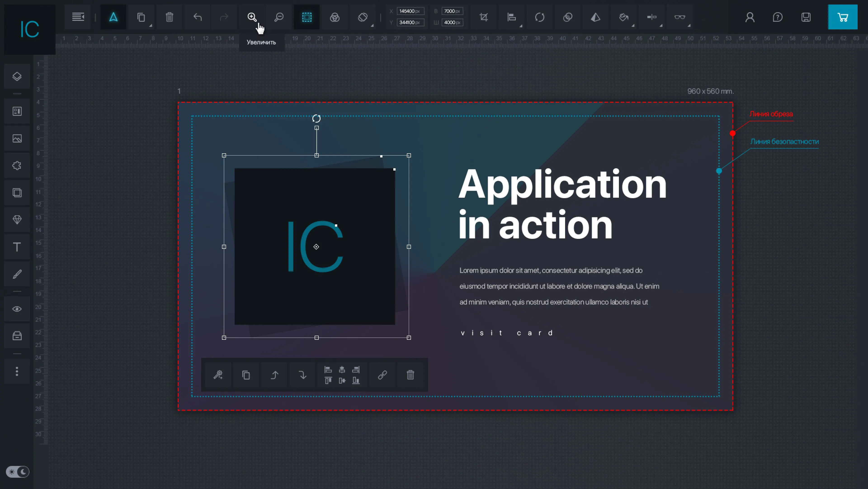Click the Y position field 344100

point(410,22)
